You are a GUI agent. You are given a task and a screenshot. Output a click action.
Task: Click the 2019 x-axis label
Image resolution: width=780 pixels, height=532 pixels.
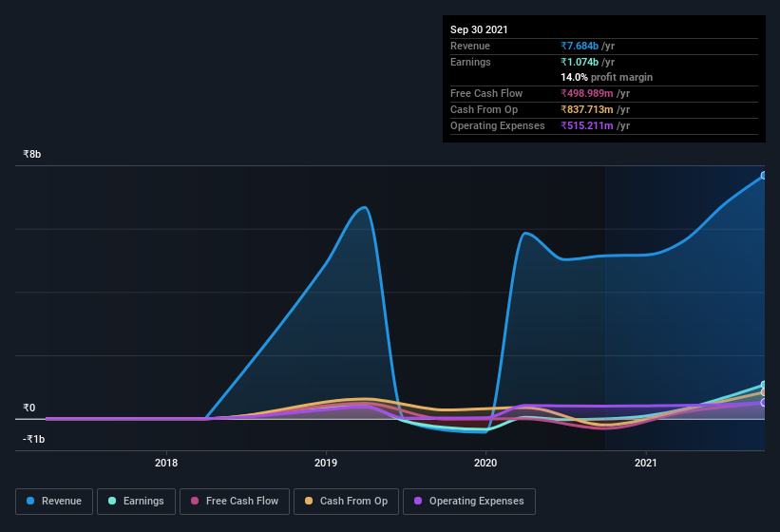326,463
